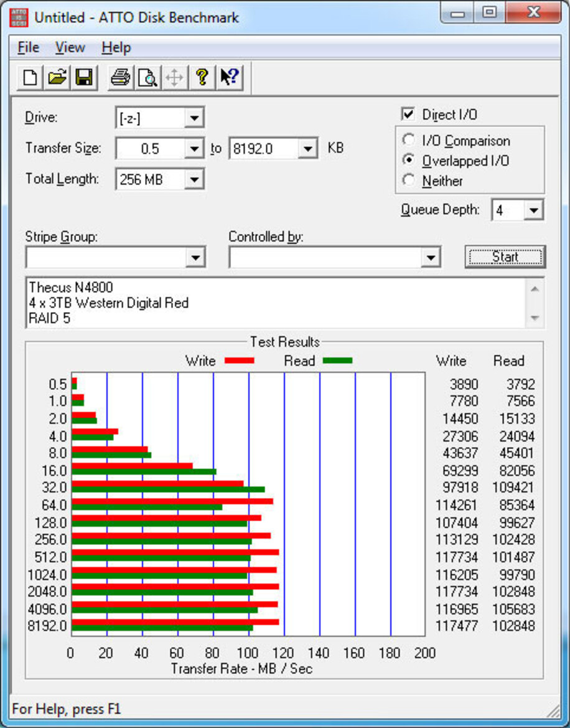Open the Help menu
The width and height of the screenshot is (570, 728).
[x=116, y=47]
